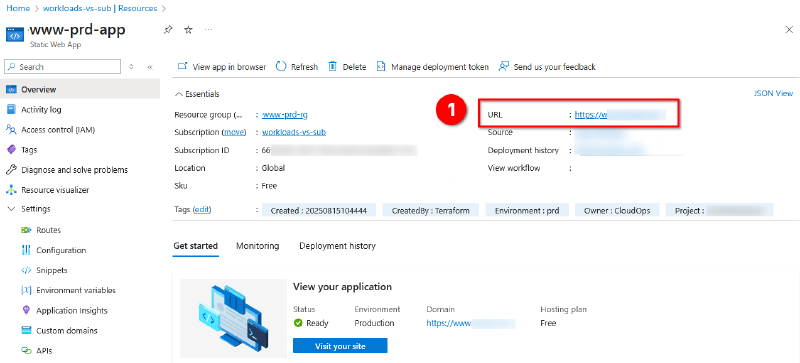Open Configuration under Settings
This screenshot has width=800, height=363.
tap(61, 250)
